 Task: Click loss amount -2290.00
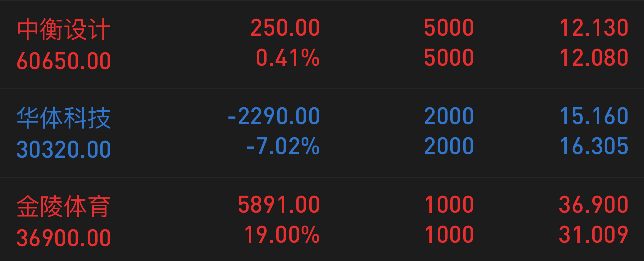(274, 116)
